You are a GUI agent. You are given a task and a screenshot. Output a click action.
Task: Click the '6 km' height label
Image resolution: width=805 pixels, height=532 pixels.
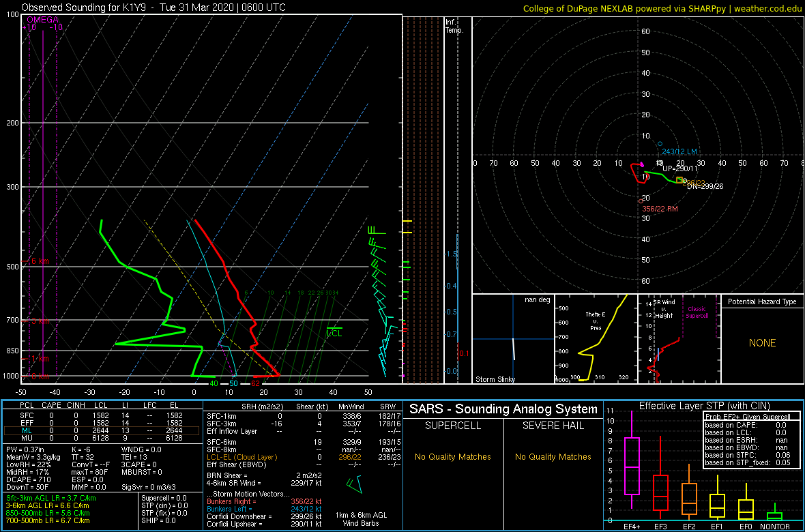39,261
